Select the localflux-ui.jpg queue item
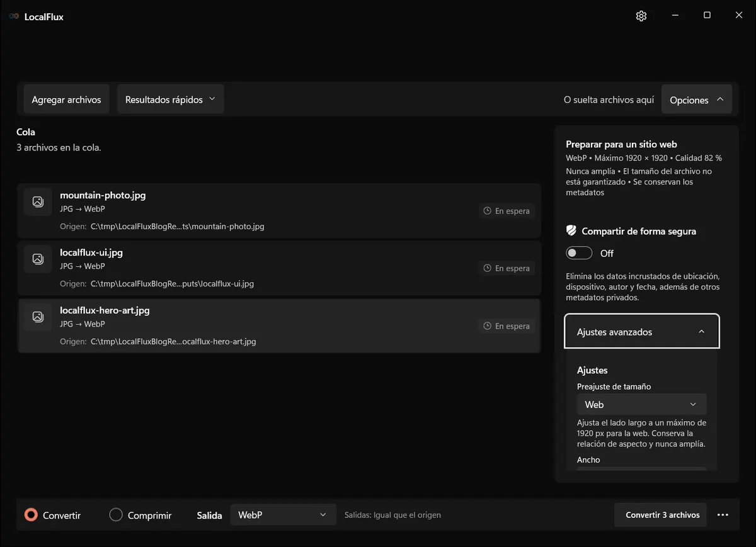Viewport: 756px width, 547px height. [279, 268]
